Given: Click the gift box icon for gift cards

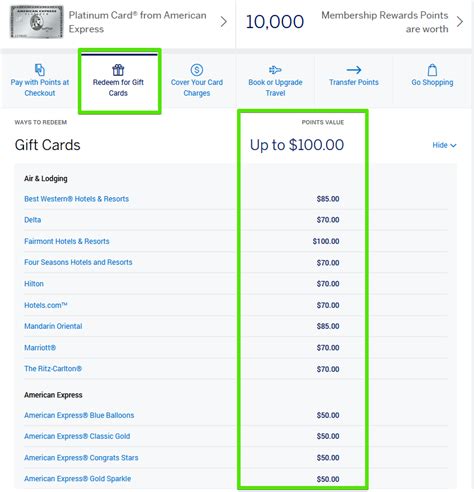Looking at the screenshot, I should pyautogui.click(x=118, y=70).
